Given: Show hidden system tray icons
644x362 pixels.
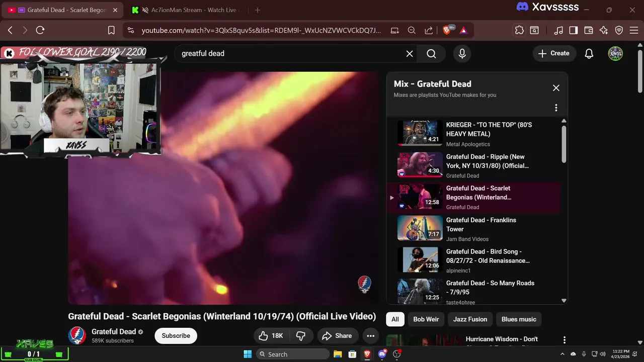Looking at the screenshot, I should point(562,354).
